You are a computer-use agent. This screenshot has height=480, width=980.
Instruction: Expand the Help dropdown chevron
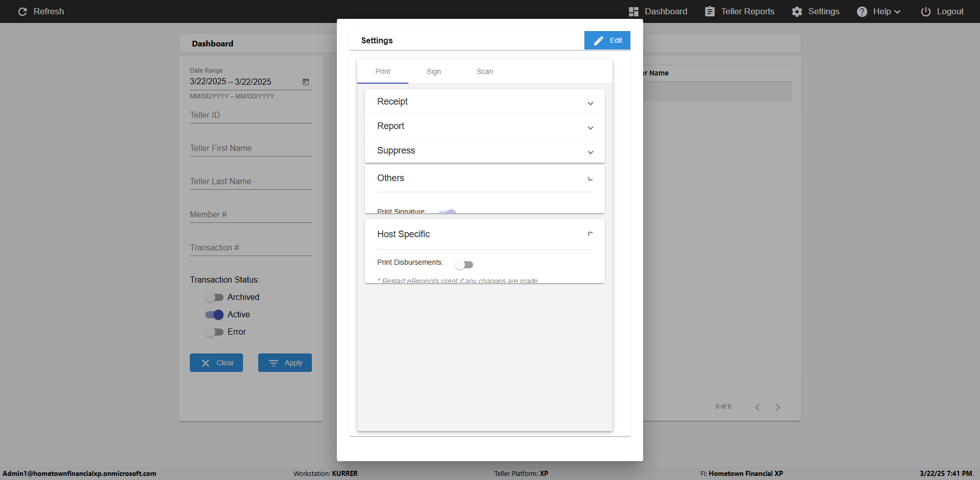pyautogui.click(x=897, y=12)
